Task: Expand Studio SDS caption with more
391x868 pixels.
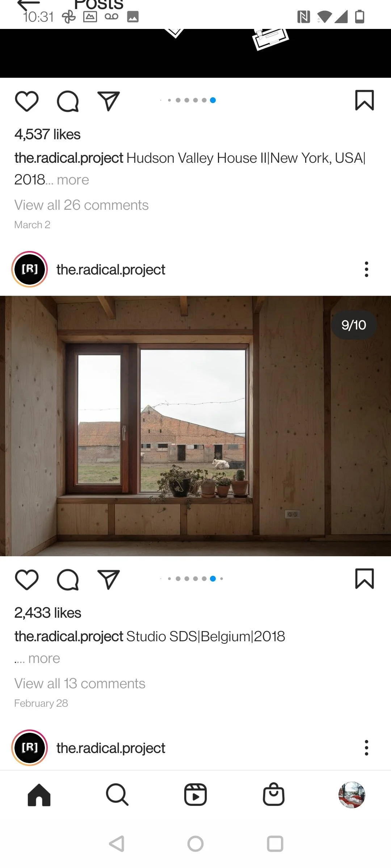Action: pos(44,658)
